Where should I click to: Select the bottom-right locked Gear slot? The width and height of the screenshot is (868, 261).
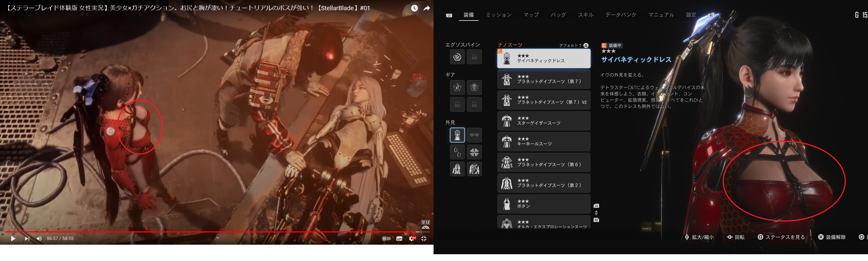[474, 104]
